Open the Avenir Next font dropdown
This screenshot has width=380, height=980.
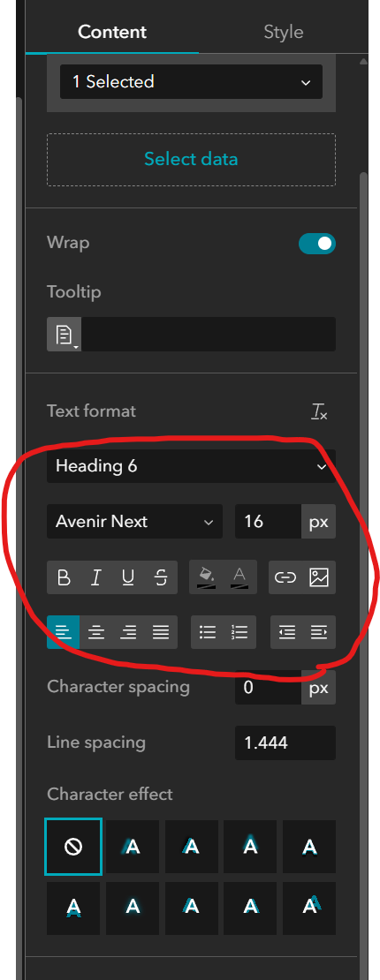click(134, 521)
